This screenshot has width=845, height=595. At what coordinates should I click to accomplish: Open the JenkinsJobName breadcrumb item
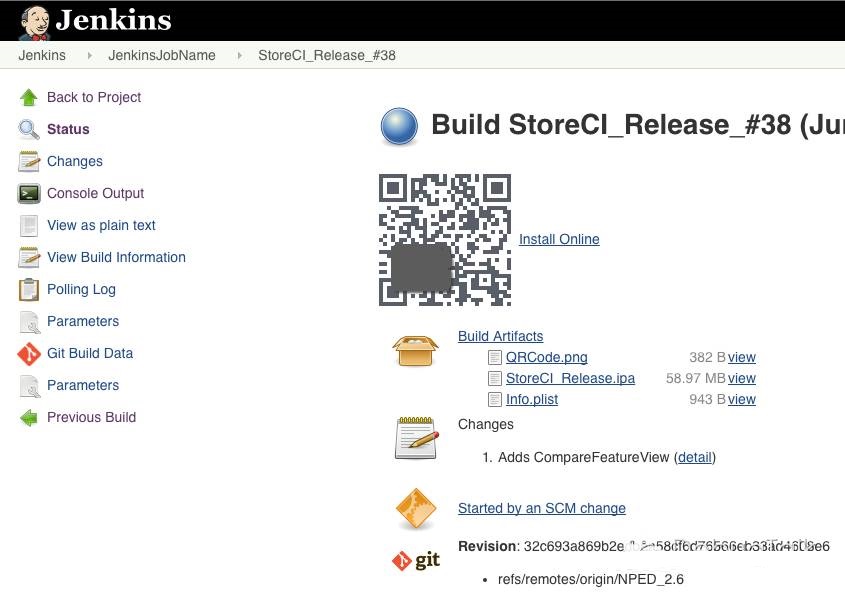[162, 55]
